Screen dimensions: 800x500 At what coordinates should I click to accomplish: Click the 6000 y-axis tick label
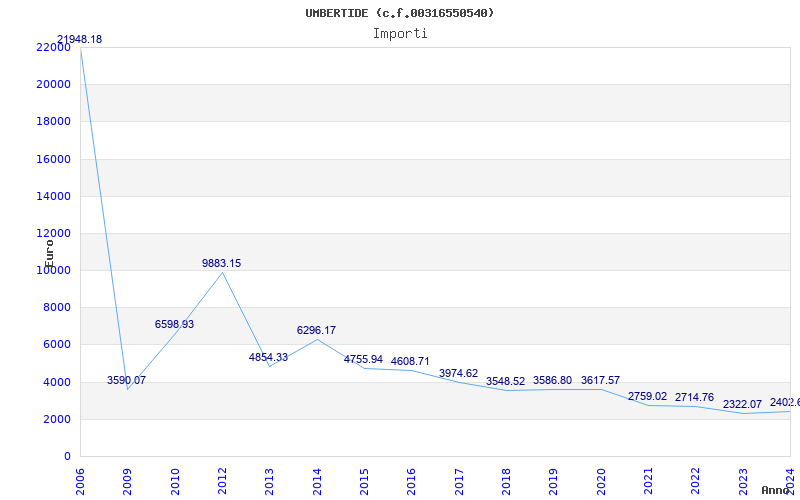click(x=57, y=344)
